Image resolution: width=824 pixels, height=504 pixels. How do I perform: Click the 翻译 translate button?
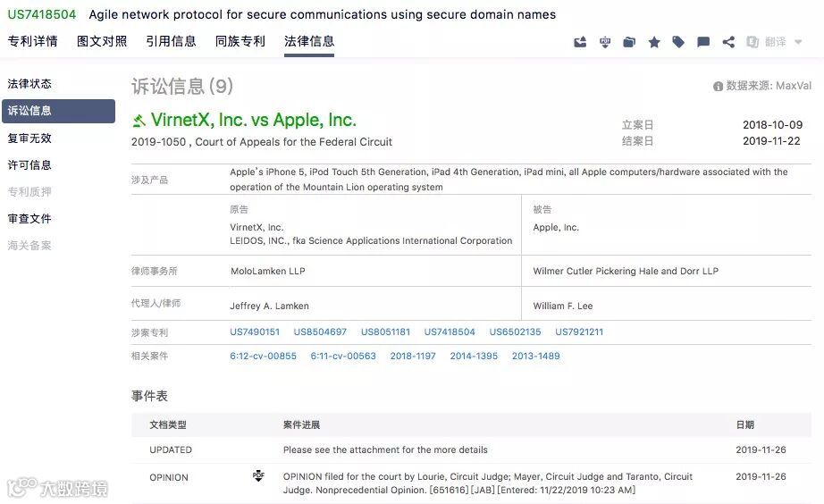tap(768, 42)
